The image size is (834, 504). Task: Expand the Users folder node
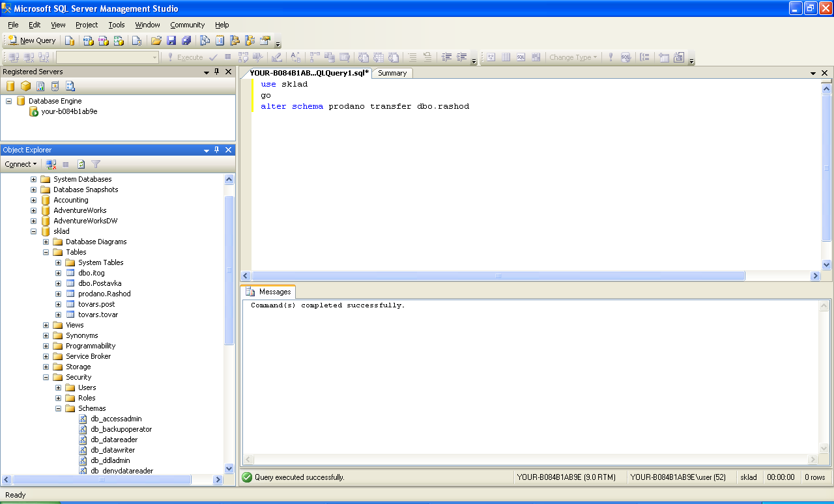tap(59, 387)
